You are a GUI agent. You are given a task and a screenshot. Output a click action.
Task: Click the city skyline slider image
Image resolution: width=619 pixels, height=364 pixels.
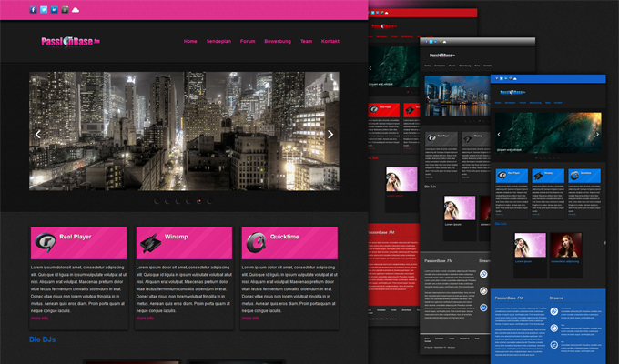pos(184,127)
